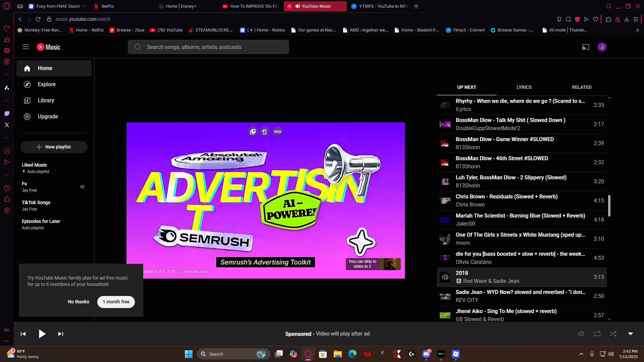
Task: Switch to the LYRICS tab
Action: pos(524,87)
